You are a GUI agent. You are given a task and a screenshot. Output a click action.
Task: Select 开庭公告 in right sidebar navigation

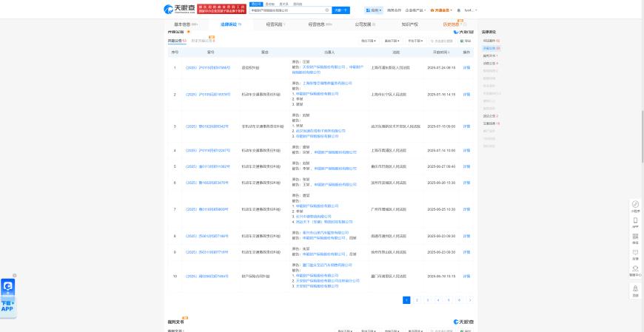pyautogui.click(x=491, y=48)
